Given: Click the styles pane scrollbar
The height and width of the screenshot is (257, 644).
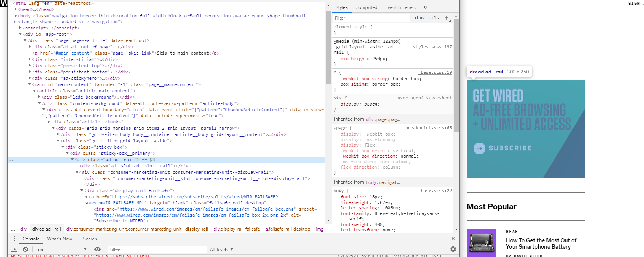Looking at the screenshot, I should point(456,75).
